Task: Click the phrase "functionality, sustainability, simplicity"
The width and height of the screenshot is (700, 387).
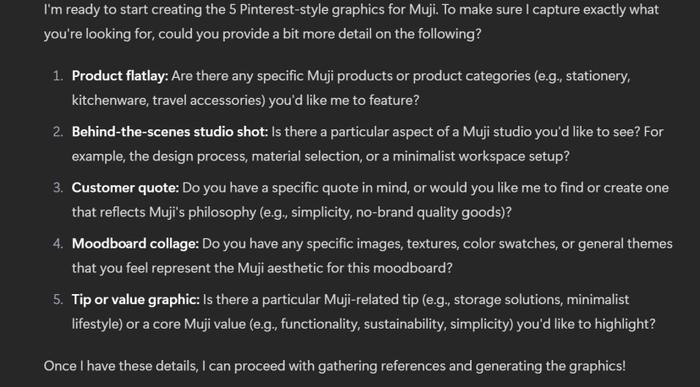Action: (x=396, y=324)
